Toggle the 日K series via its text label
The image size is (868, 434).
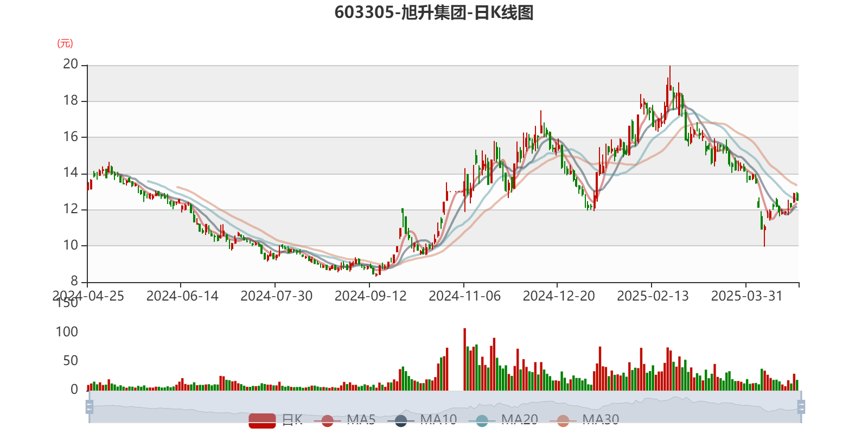[x=292, y=419]
